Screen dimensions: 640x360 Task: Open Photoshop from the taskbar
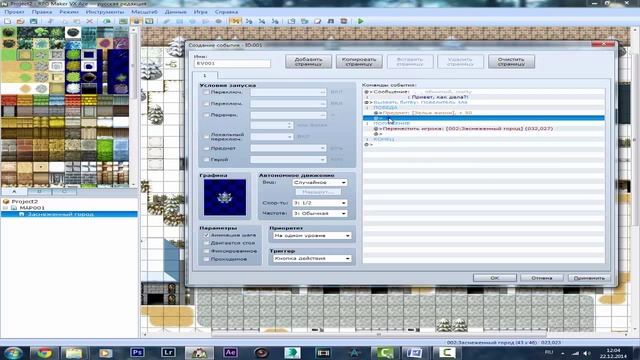tap(137, 352)
